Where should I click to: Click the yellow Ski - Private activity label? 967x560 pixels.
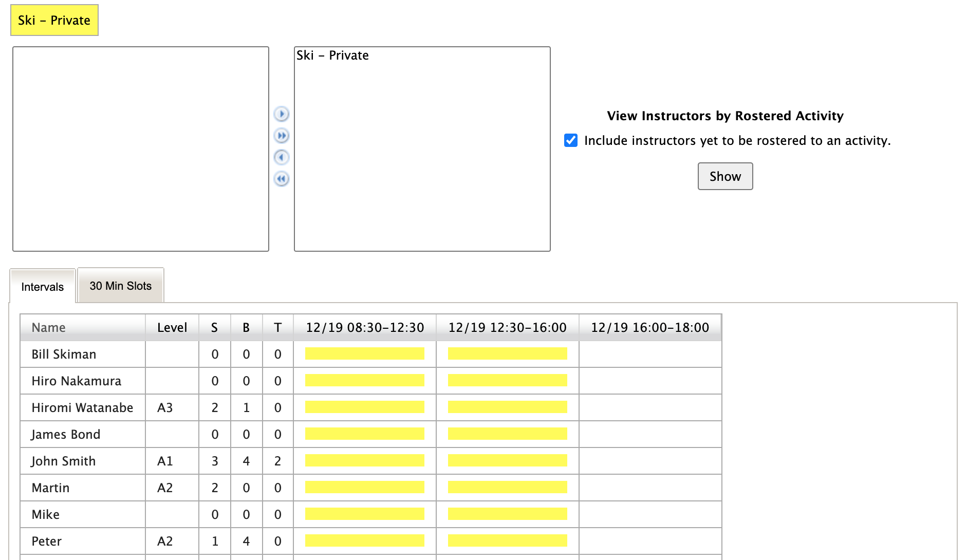pos(54,21)
